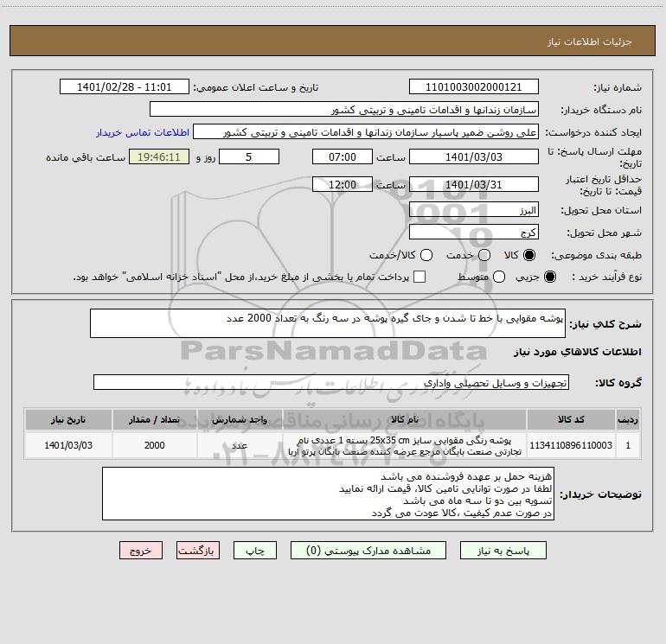666x644 pixels.
Task: Click the استان محل تحویل field البرز
Action: click(x=474, y=209)
